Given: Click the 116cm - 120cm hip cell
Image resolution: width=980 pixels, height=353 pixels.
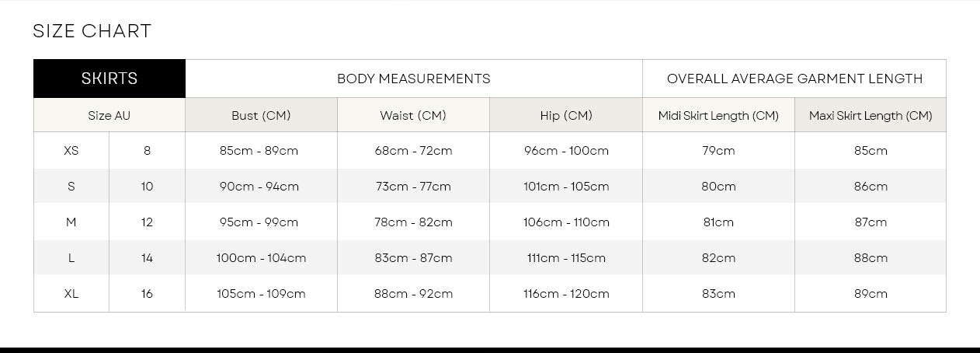Looking at the screenshot, I should [566, 294].
